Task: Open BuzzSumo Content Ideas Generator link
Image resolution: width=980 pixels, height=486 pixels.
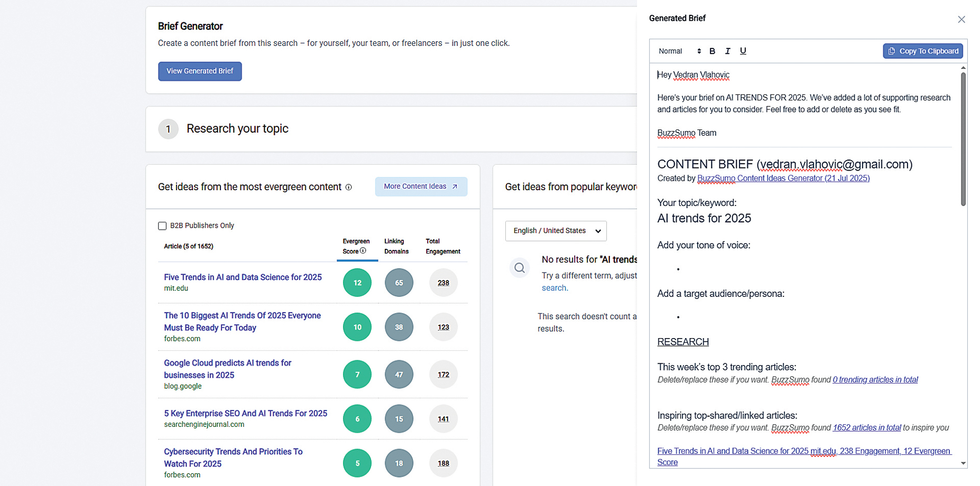Action: tap(783, 179)
